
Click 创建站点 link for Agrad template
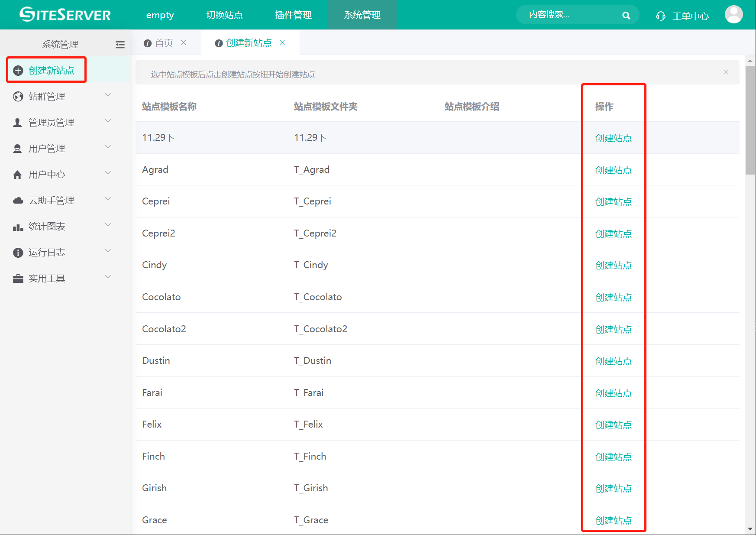pos(613,170)
